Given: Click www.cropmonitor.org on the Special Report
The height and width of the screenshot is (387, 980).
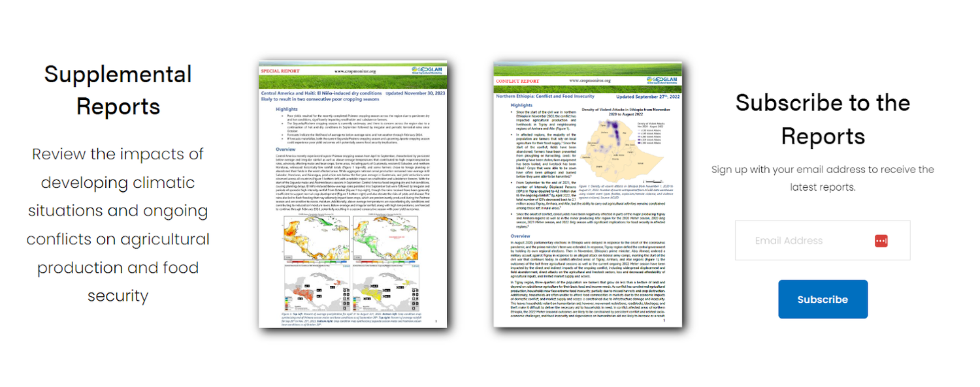Looking at the screenshot, I should 355,70.
